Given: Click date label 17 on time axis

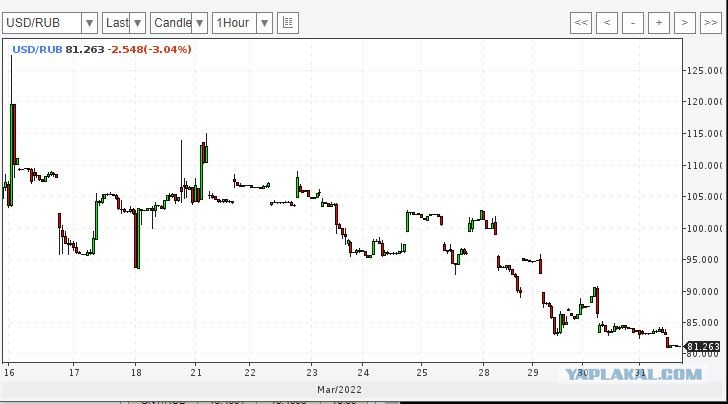Looking at the screenshot, I should (74, 372).
